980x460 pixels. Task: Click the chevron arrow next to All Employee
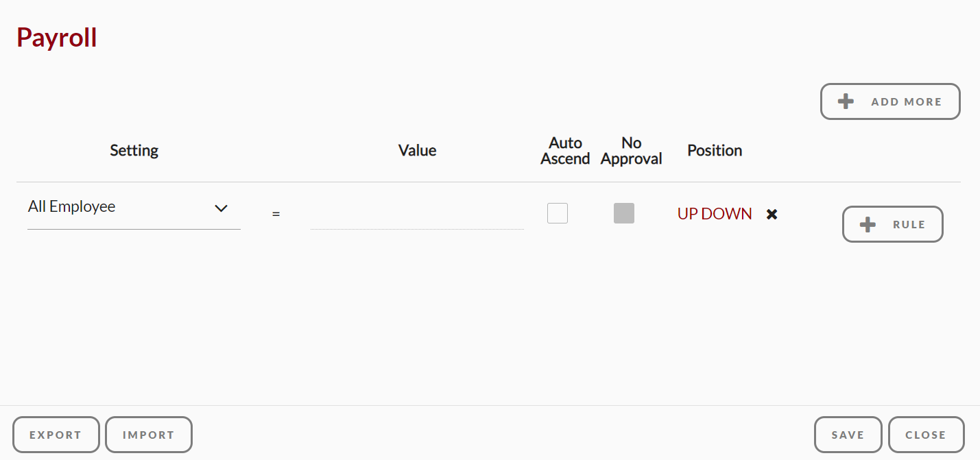point(221,208)
